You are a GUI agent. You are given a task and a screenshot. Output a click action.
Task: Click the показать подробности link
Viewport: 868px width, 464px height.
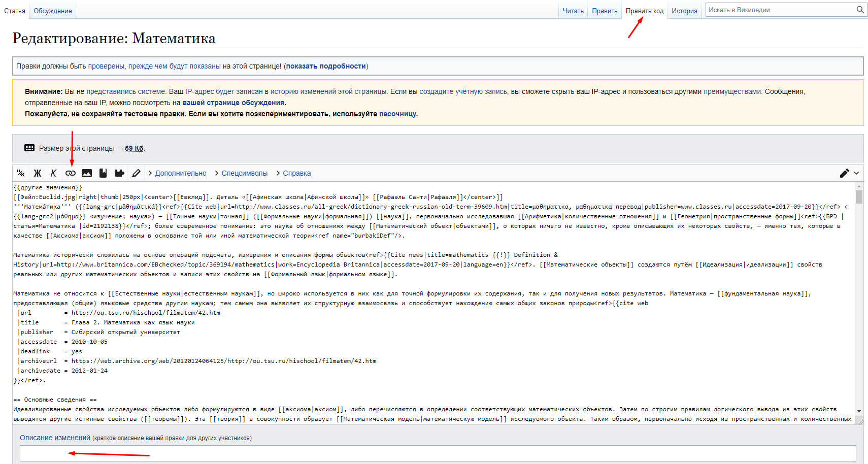point(325,66)
